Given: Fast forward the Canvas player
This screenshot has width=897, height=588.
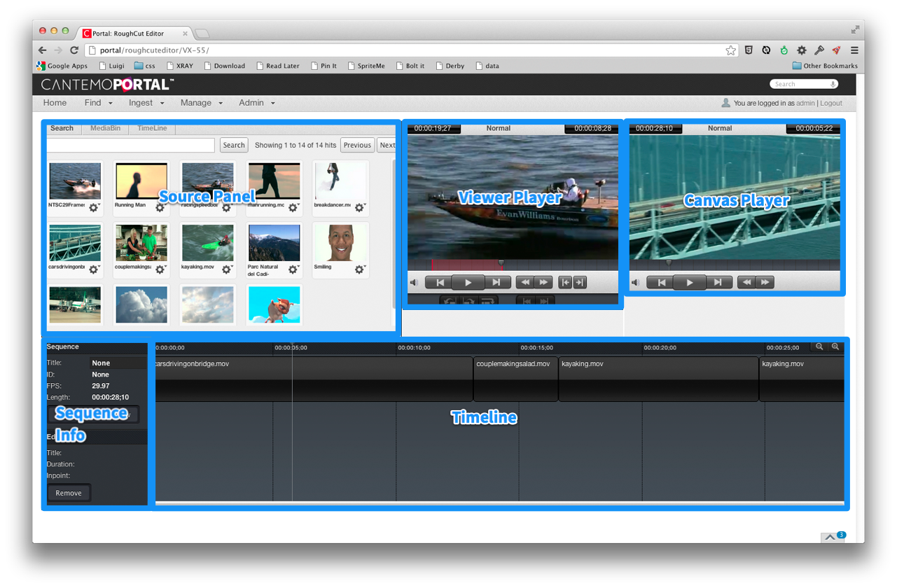Looking at the screenshot, I should click(x=765, y=282).
